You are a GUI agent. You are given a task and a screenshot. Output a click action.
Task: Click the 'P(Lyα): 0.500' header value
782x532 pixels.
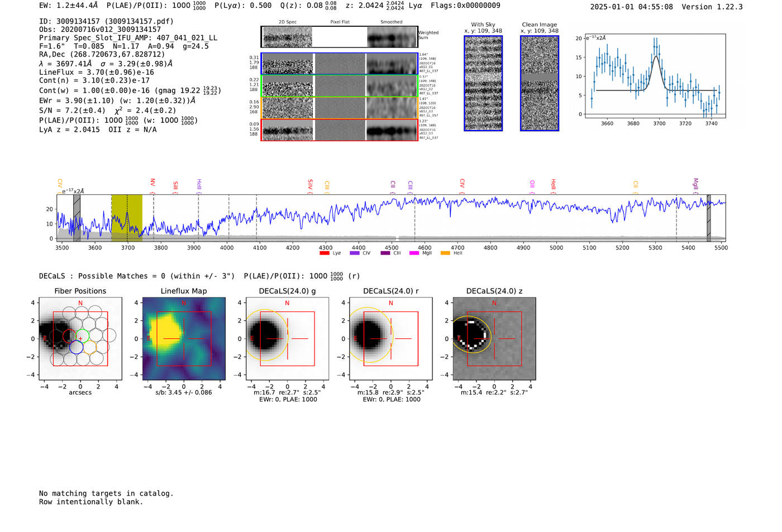(243, 6)
